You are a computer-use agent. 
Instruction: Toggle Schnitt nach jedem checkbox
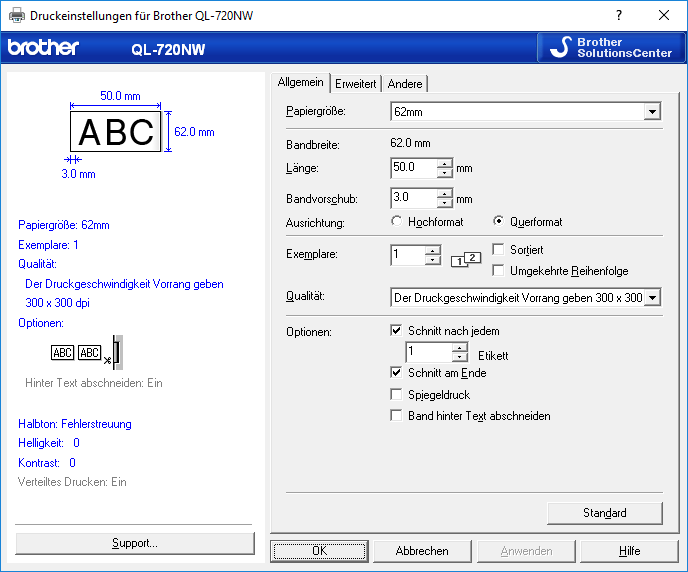[396, 330]
